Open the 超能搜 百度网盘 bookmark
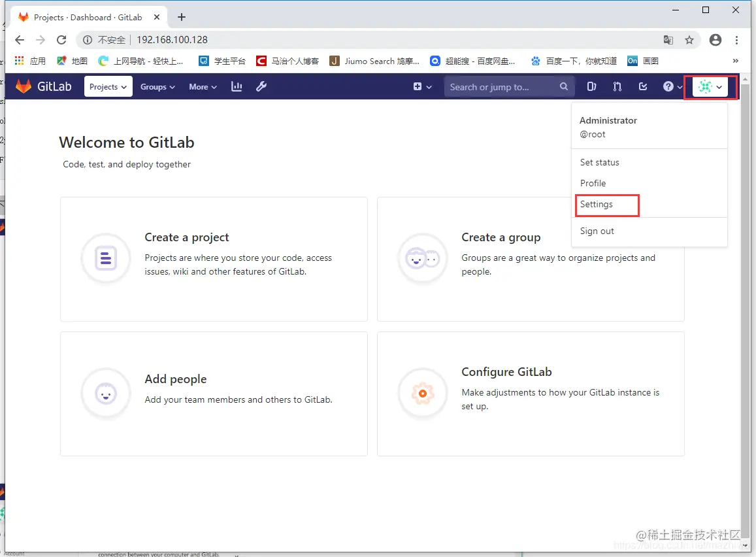The width and height of the screenshot is (756, 557). pyautogui.click(x=473, y=61)
